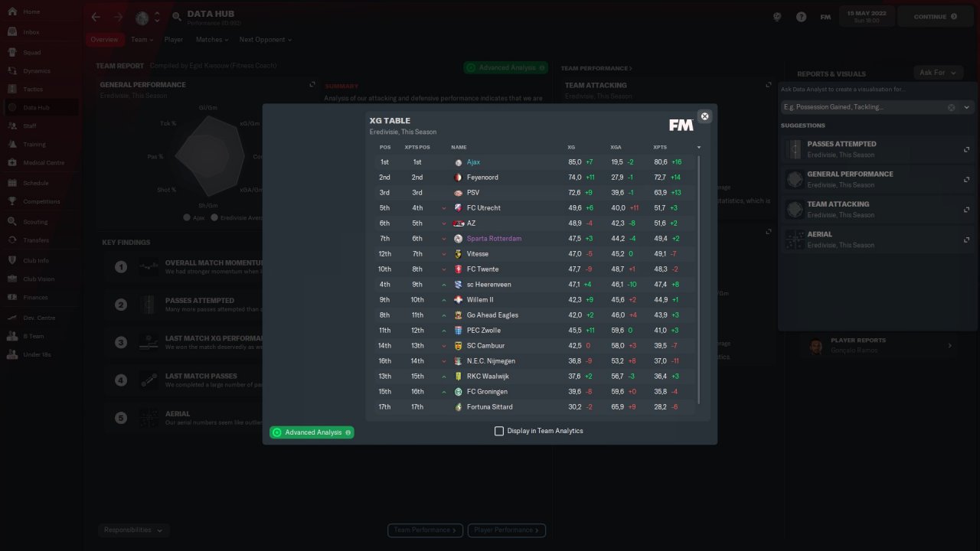The width and height of the screenshot is (980, 551).
Task: Expand the Passes Attempted suggestion tile
Action: point(967,149)
